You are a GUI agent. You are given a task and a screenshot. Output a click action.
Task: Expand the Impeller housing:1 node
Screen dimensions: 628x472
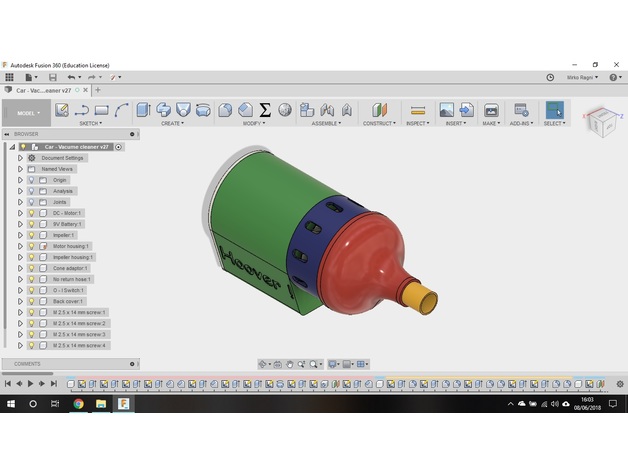click(x=20, y=257)
